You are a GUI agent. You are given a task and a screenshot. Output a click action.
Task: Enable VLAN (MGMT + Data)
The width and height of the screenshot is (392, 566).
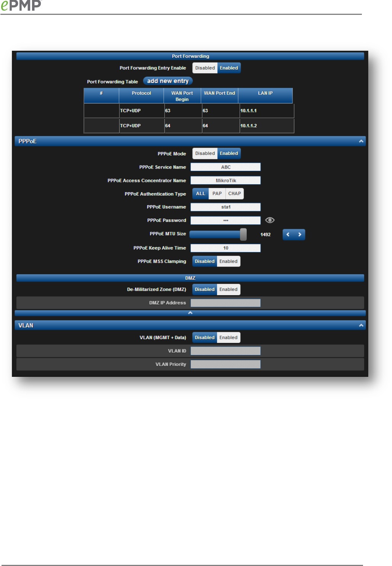tap(228, 338)
